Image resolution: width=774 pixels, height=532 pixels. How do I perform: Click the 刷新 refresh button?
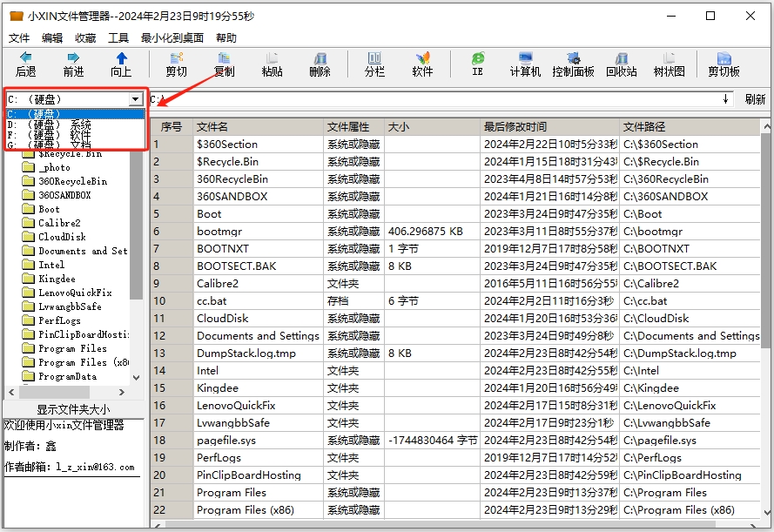(755, 99)
